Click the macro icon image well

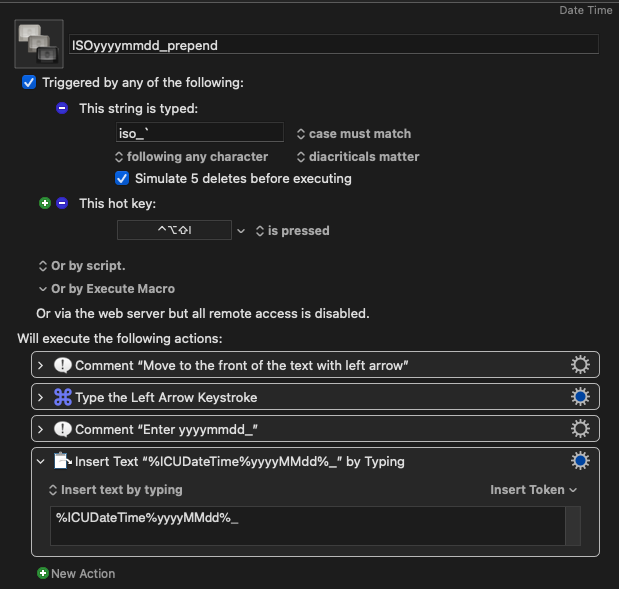pos(39,44)
